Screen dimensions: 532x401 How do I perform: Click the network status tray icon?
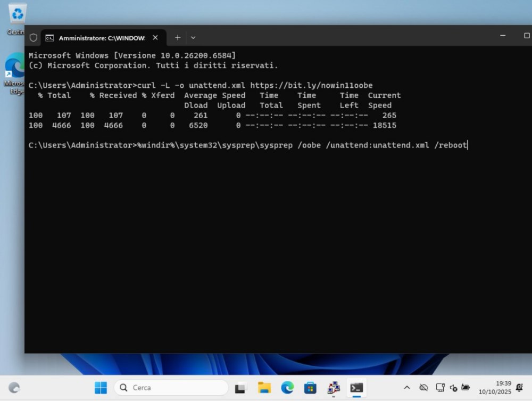[x=440, y=388]
